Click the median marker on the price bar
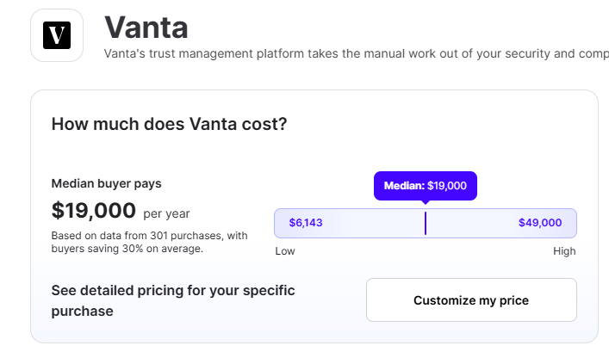609x364 pixels. [426, 223]
